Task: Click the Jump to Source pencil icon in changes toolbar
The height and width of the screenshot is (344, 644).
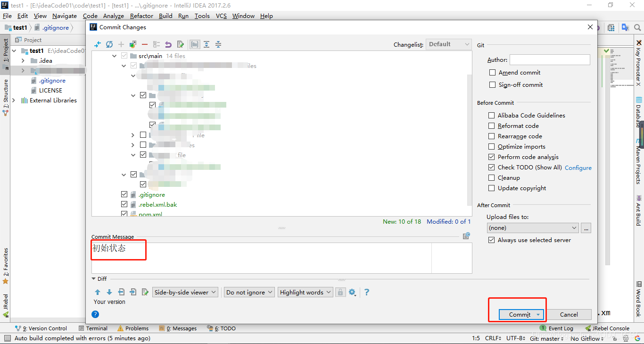Action: coord(180,44)
